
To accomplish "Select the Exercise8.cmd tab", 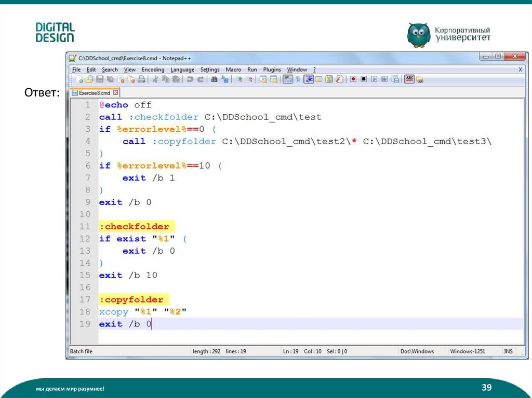I will click(x=94, y=93).
